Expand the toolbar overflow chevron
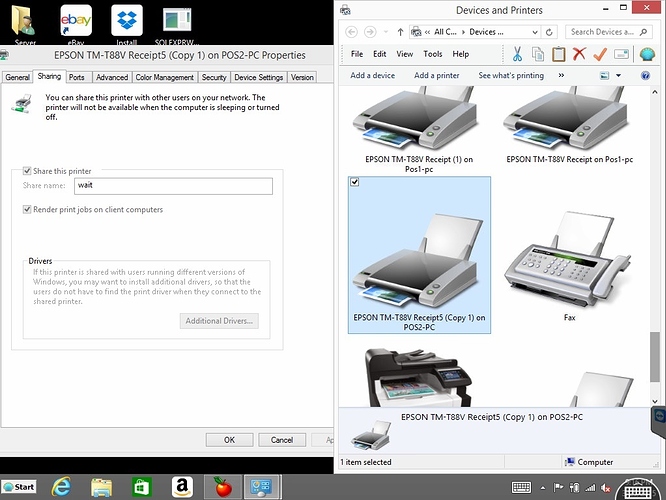Screen dimensions: 666x500 tap(561, 75)
